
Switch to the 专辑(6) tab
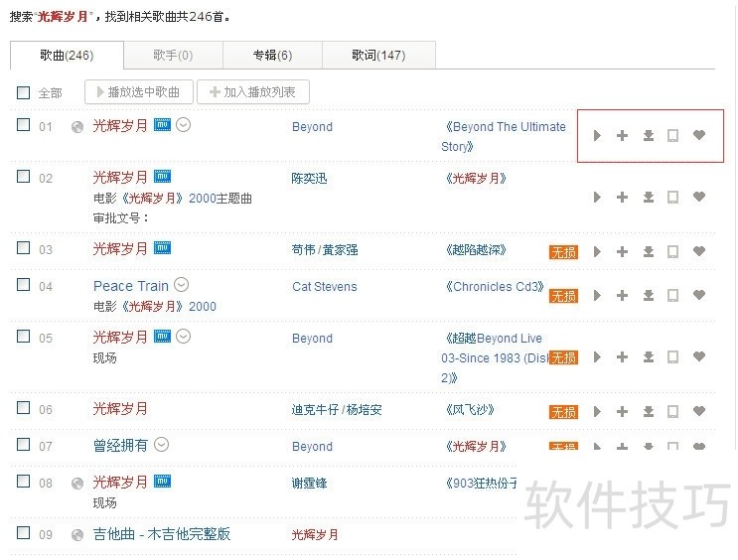click(x=272, y=55)
